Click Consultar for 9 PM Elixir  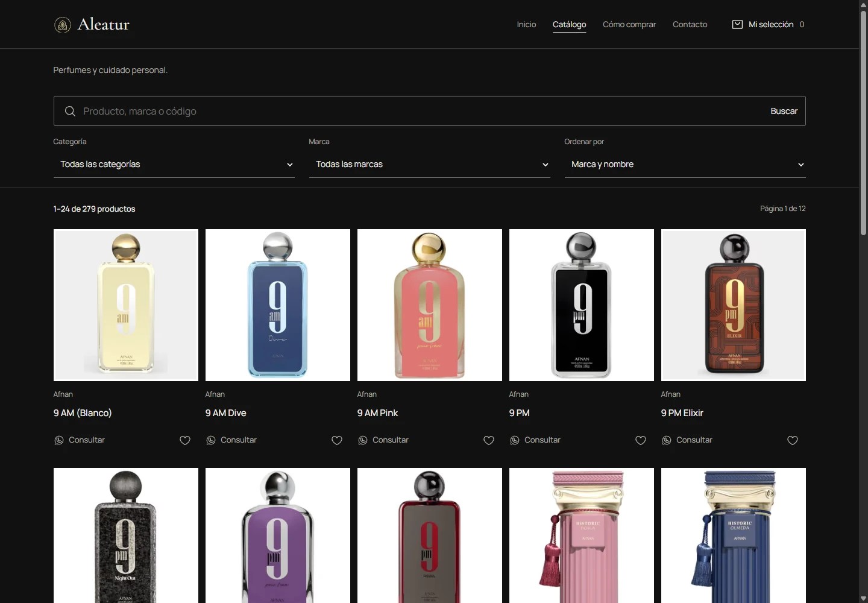pyautogui.click(x=687, y=440)
